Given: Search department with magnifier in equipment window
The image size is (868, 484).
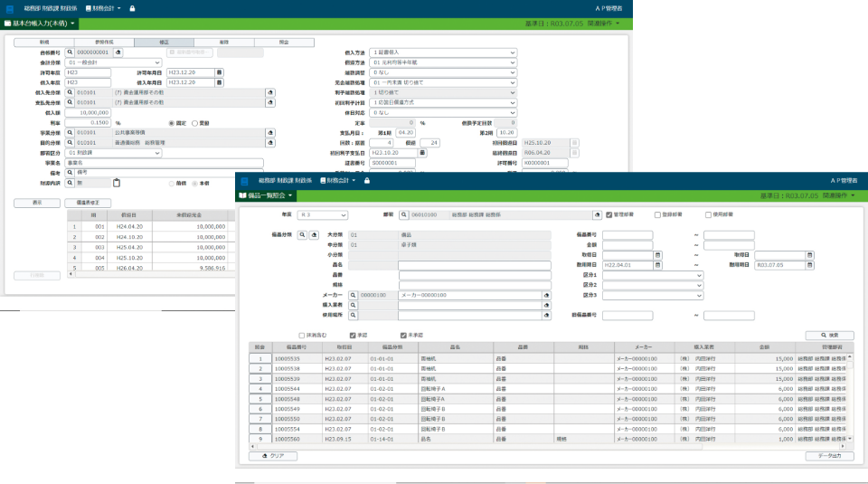Looking at the screenshot, I should [x=403, y=215].
